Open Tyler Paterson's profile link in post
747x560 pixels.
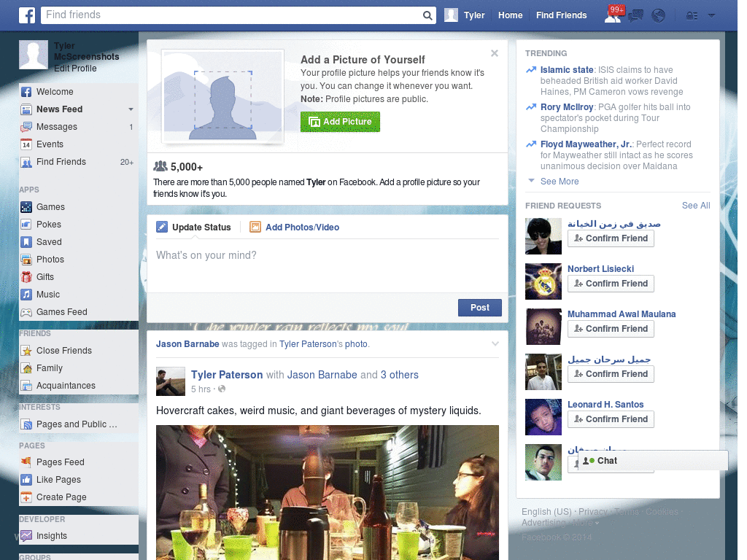pos(227,375)
